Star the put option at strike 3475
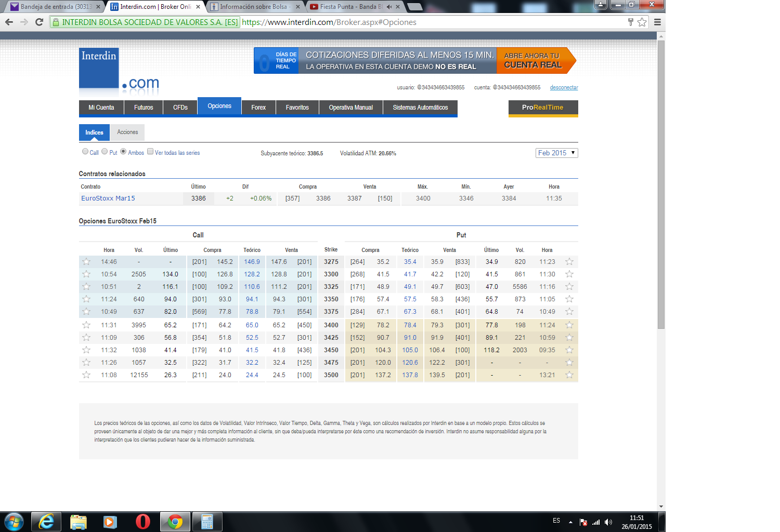This screenshot has height=532, width=780. tap(569, 363)
